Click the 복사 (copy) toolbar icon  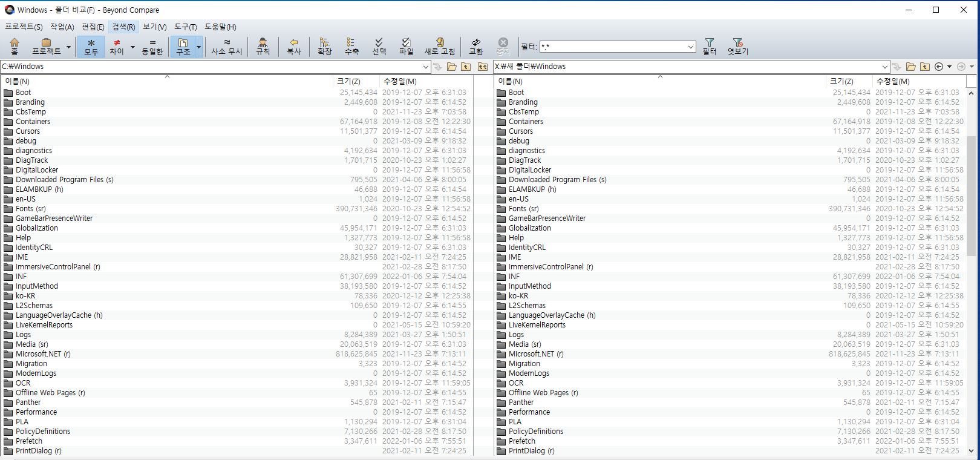(x=294, y=47)
